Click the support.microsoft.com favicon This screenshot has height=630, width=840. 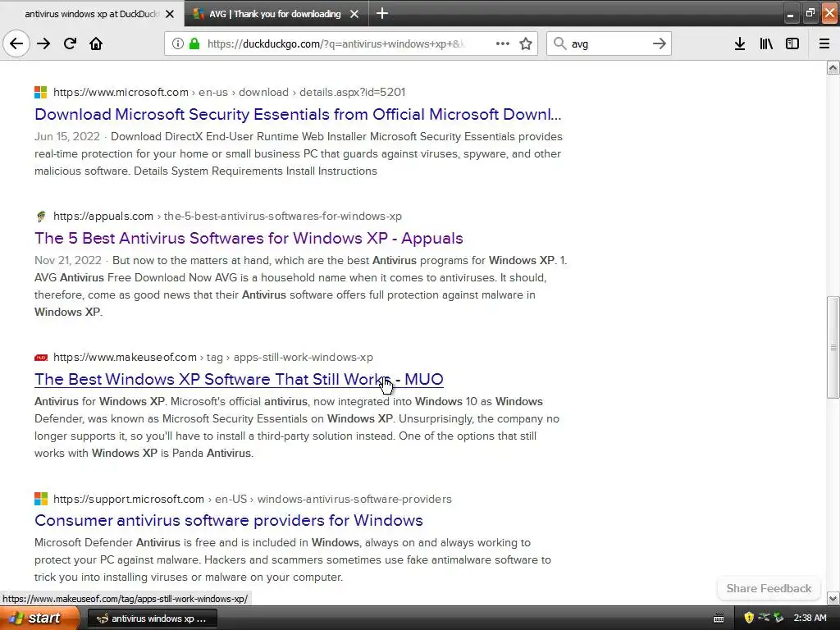tap(41, 499)
